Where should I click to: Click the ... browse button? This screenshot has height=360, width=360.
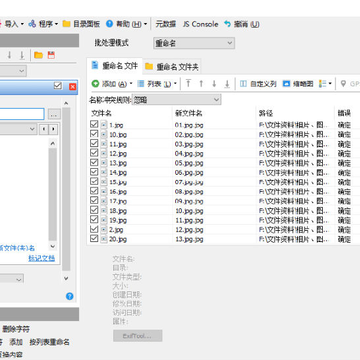point(54,114)
